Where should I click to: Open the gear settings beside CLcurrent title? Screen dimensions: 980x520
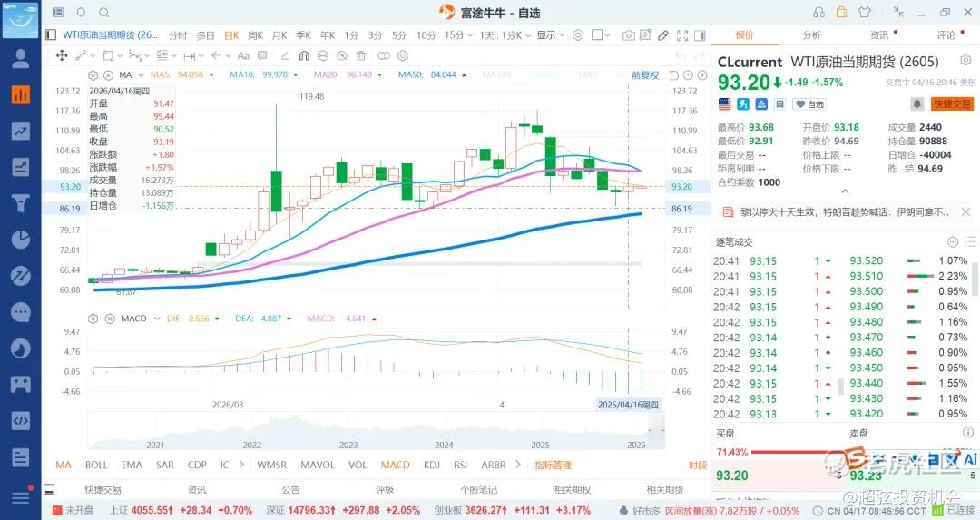pos(965,60)
